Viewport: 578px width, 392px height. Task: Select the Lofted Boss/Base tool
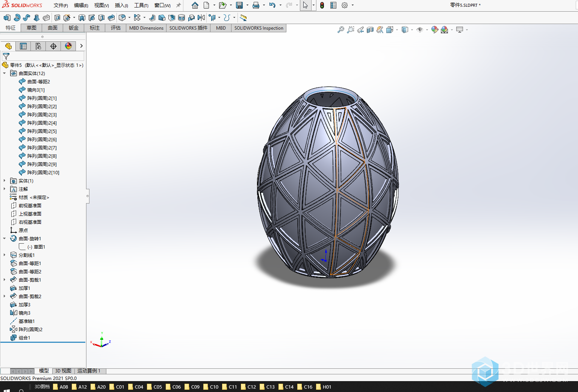[x=36, y=18]
